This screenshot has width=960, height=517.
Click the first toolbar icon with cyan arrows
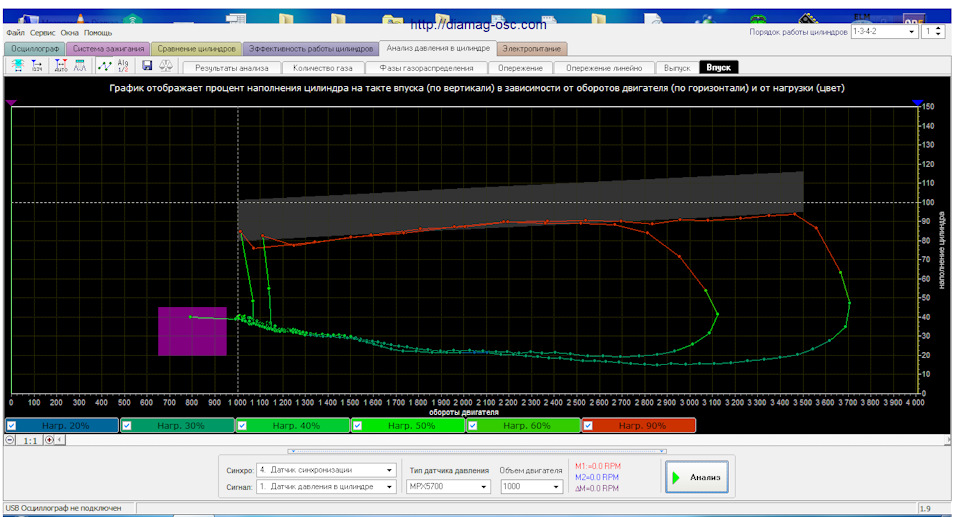coord(17,65)
